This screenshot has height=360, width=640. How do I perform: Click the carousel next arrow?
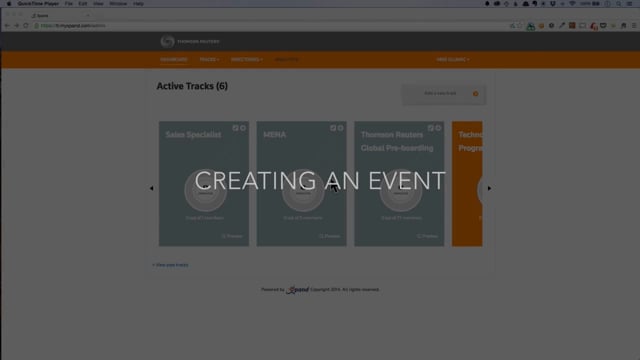[489, 188]
